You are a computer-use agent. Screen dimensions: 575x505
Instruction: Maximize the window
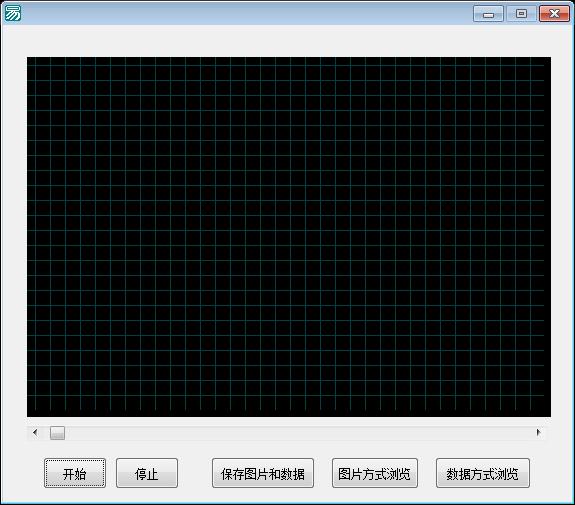tap(521, 14)
